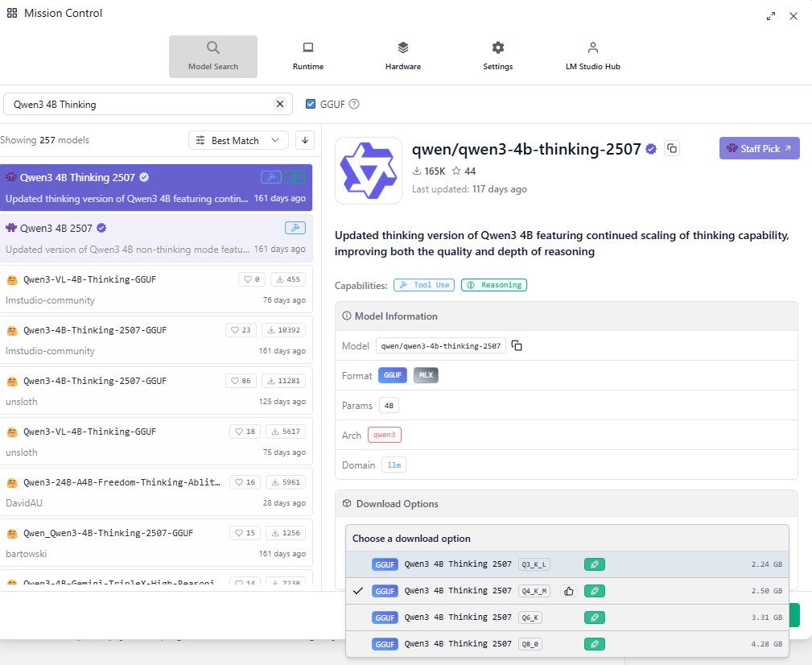This screenshot has height=665, width=812.
Task: Copy model identifier qwen/qwen3-4b-thinking-2507
Action: pyautogui.click(x=517, y=345)
